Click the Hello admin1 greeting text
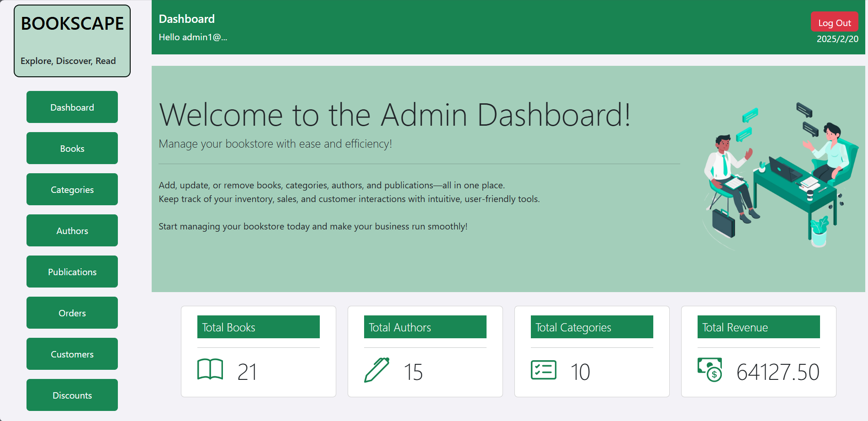This screenshot has width=868, height=421. coord(193,37)
